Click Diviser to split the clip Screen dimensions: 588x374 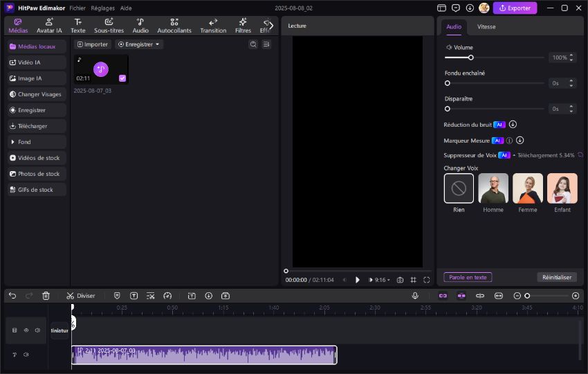coord(81,296)
